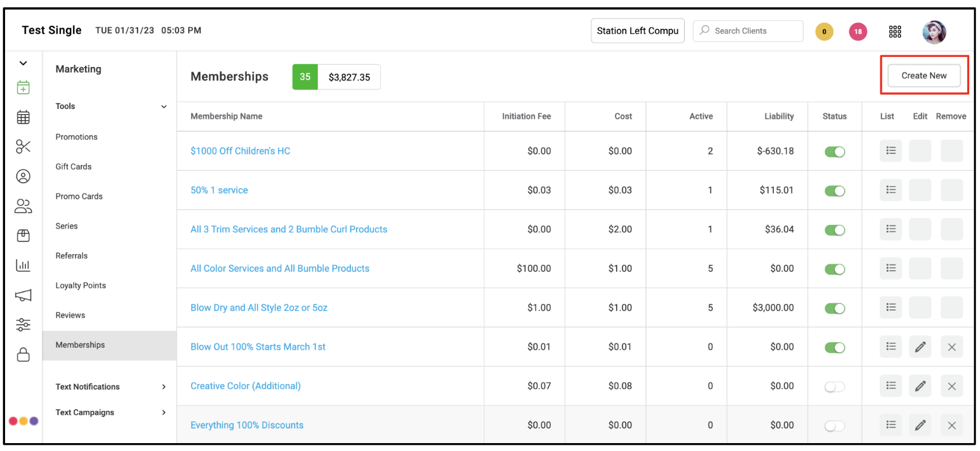Collapse sidebar with the top chevron
Image resolution: width=980 pixels, height=451 pixels.
click(23, 63)
